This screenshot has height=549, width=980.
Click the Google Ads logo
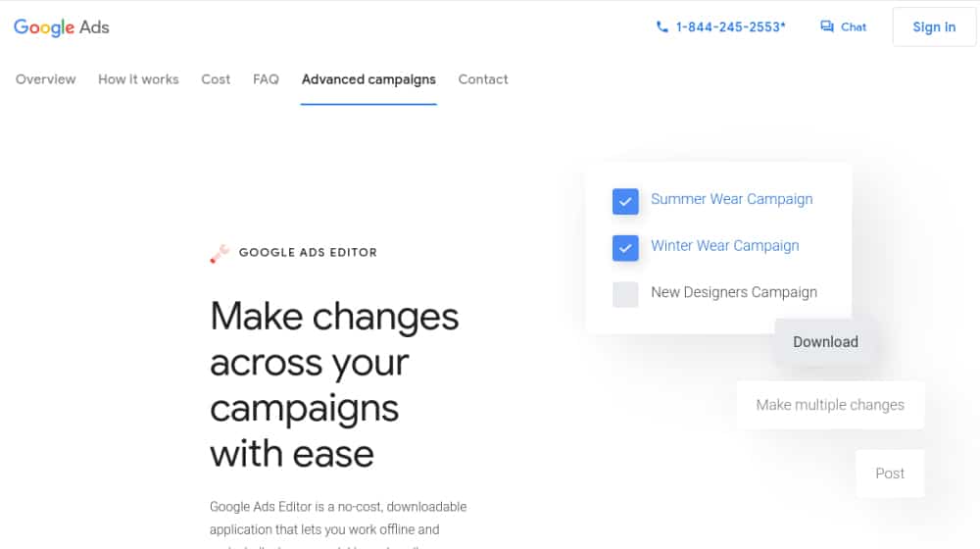click(61, 27)
